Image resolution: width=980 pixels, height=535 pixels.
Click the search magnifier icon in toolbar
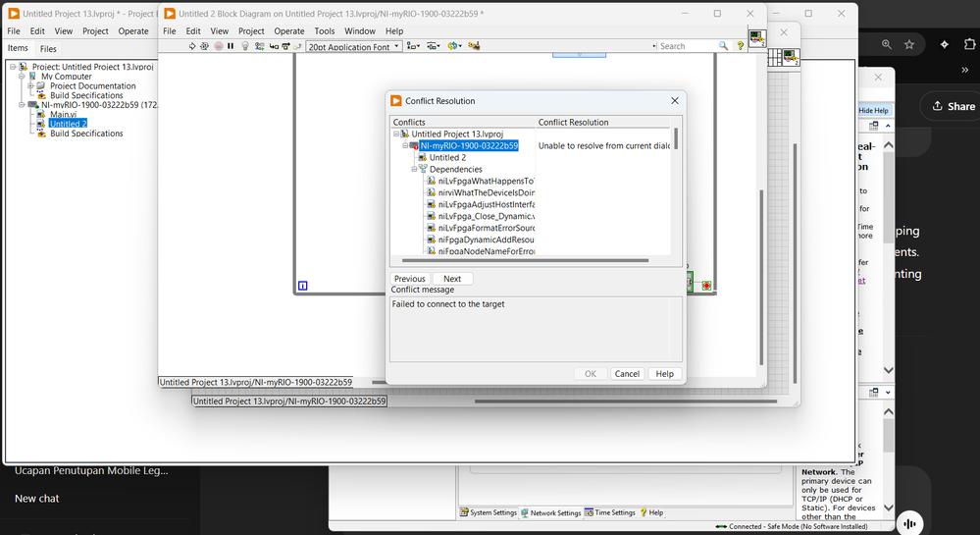(724, 46)
